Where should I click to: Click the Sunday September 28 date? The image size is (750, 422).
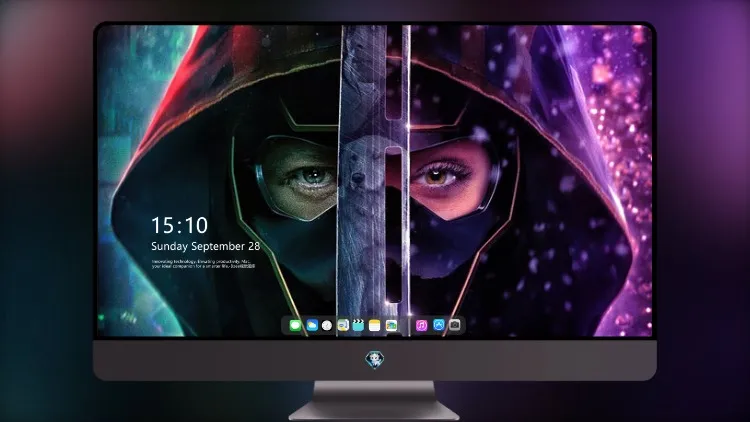206,246
